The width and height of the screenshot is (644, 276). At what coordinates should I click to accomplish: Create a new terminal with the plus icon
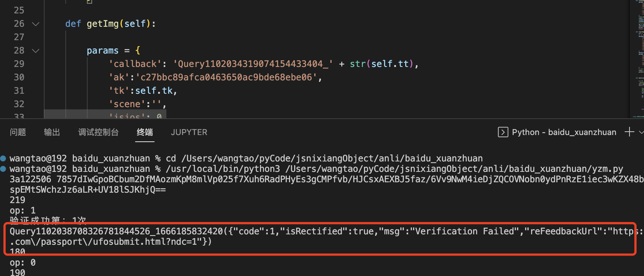(x=630, y=132)
